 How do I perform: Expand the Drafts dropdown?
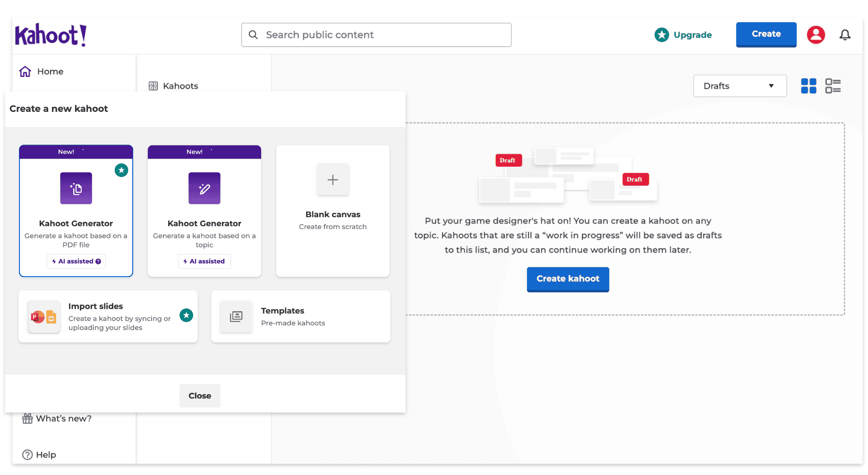(x=740, y=86)
